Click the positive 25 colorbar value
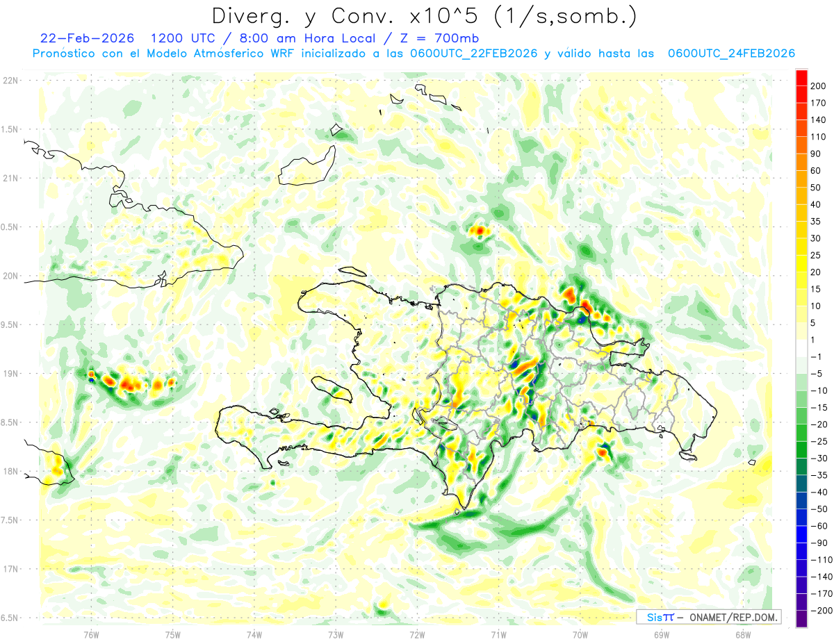The height and width of the screenshot is (644, 834). [816, 256]
